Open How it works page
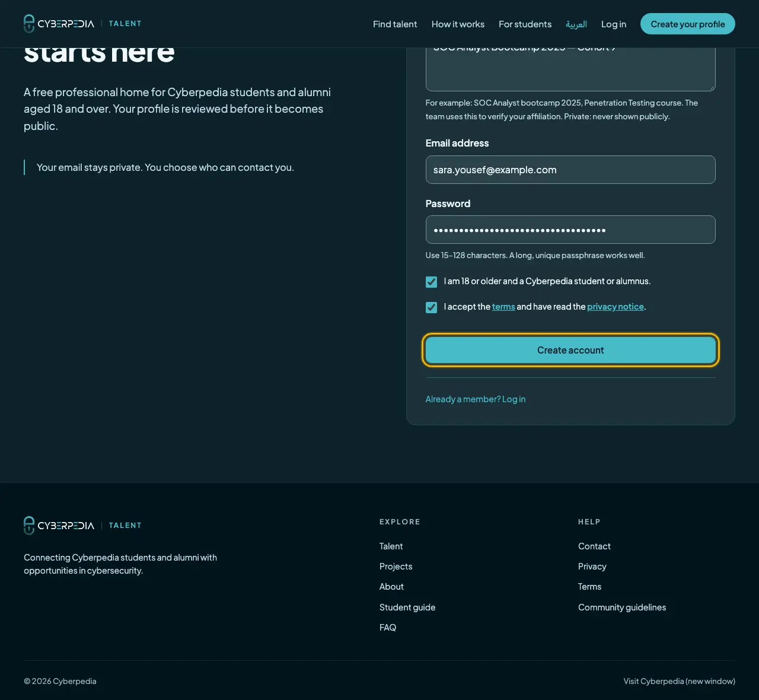759x700 pixels. (458, 24)
